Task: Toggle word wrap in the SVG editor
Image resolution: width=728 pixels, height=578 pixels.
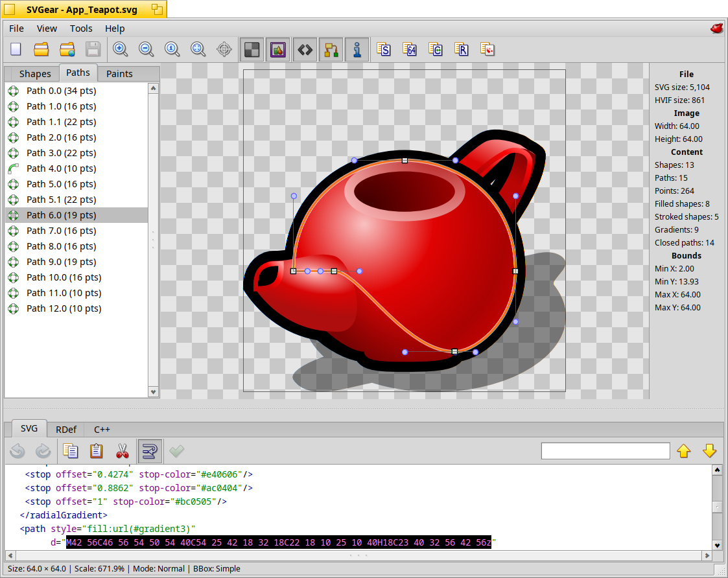Action: coord(150,451)
